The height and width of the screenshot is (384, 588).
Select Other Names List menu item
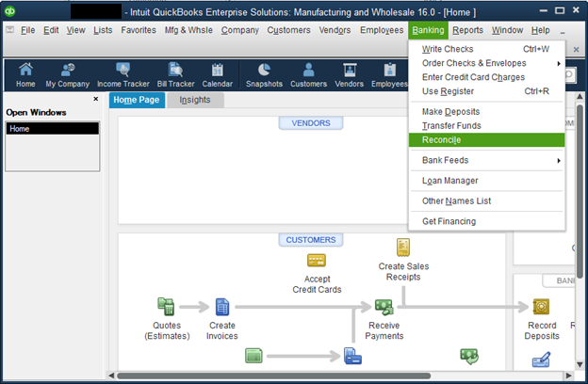point(487,201)
